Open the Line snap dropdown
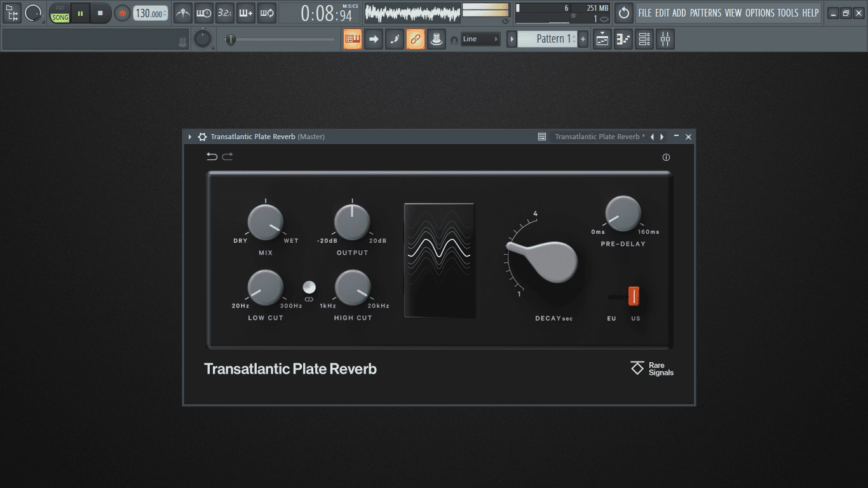 (x=481, y=39)
